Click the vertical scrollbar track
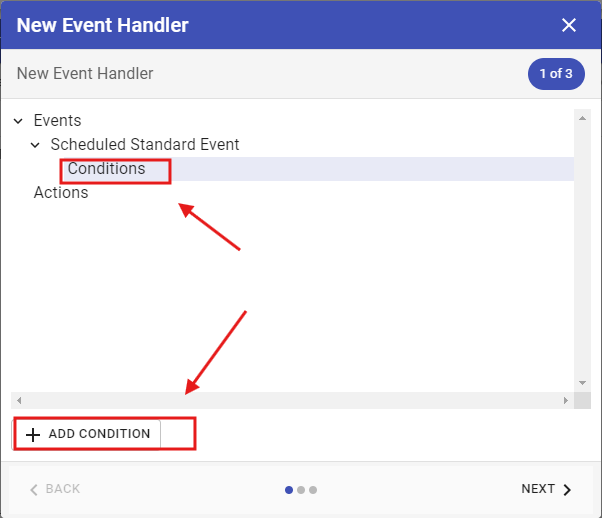 [x=582, y=250]
